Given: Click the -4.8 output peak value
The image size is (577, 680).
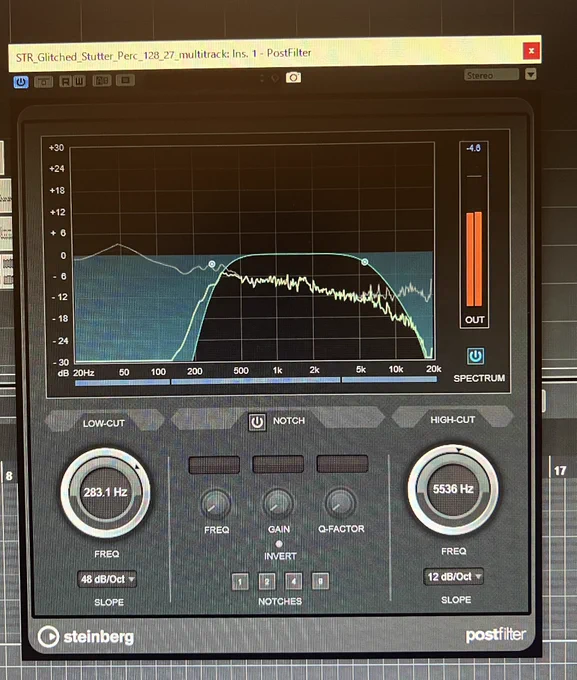Looking at the screenshot, I should (473, 148).
